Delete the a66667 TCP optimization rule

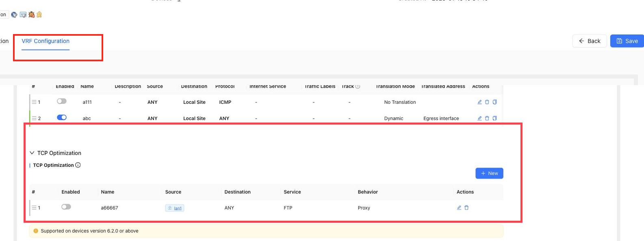pyautogui.click(x=466, y=208)
